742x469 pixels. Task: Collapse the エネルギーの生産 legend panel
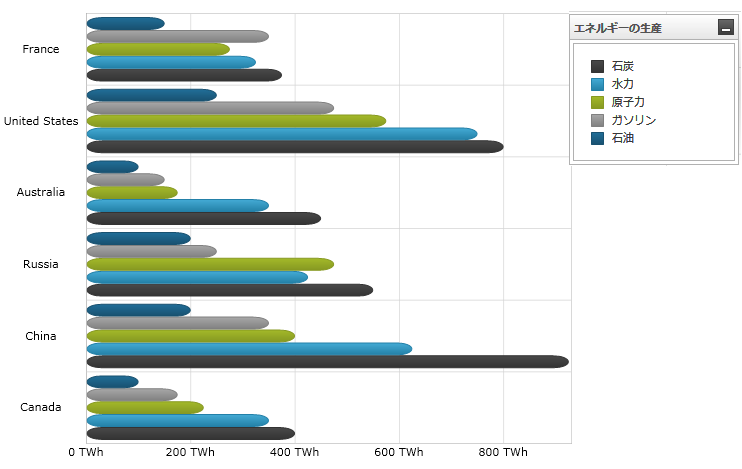point(726,28)
